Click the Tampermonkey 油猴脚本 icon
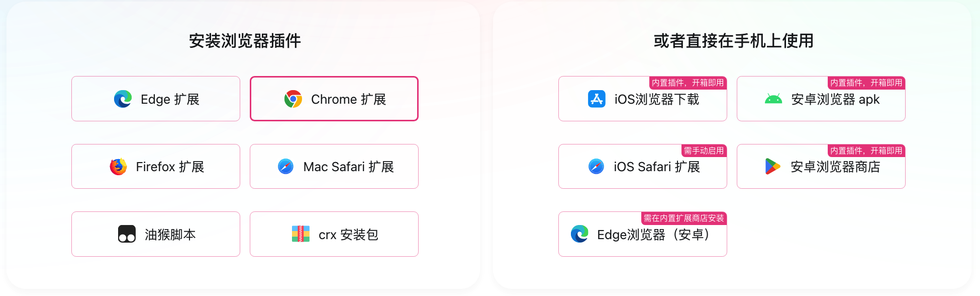Image resolution: width=980 pixels, height=296 pixels. tap(127, 234)
